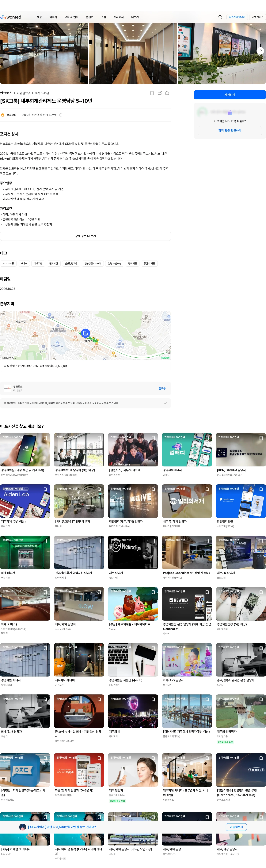Bookmark the [제니엘그룹] IT ERP 개발자 card

99,489
